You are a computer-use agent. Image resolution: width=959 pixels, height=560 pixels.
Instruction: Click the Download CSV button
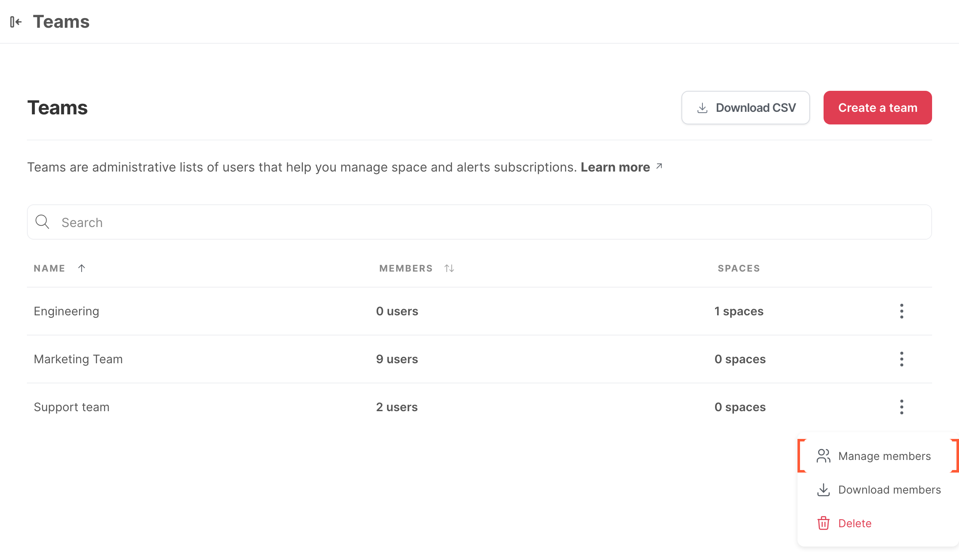pyautogui.click(x=745, y=108)
